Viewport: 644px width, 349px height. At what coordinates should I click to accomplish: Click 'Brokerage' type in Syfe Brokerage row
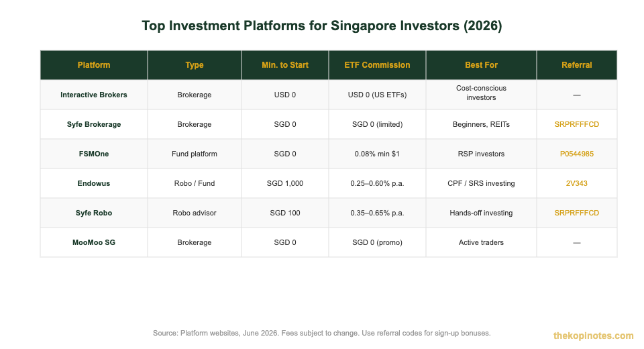(x=195, y=124)
